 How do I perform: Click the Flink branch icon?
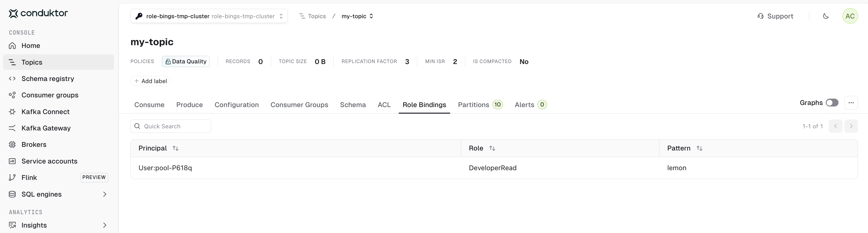[12, 177]
